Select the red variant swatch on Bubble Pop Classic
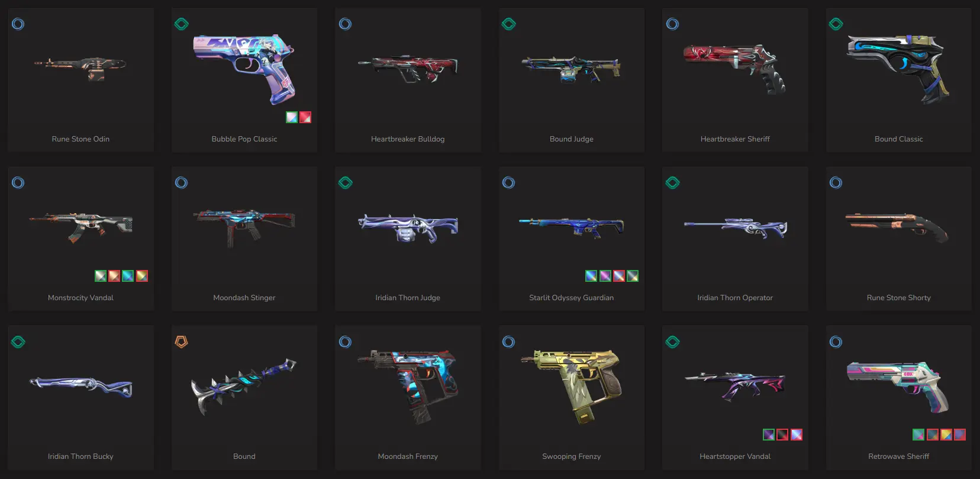Screen dimensions: 980x479 [x=305, y=117]
